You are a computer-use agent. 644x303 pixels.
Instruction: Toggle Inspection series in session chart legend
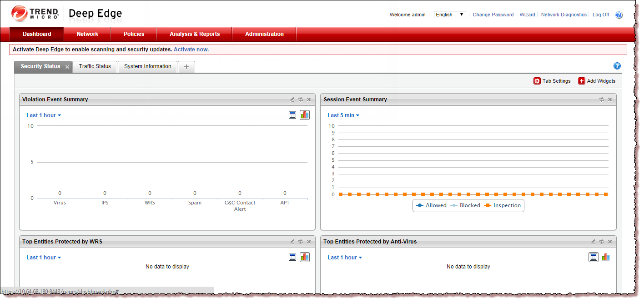(x=503, y=205)
